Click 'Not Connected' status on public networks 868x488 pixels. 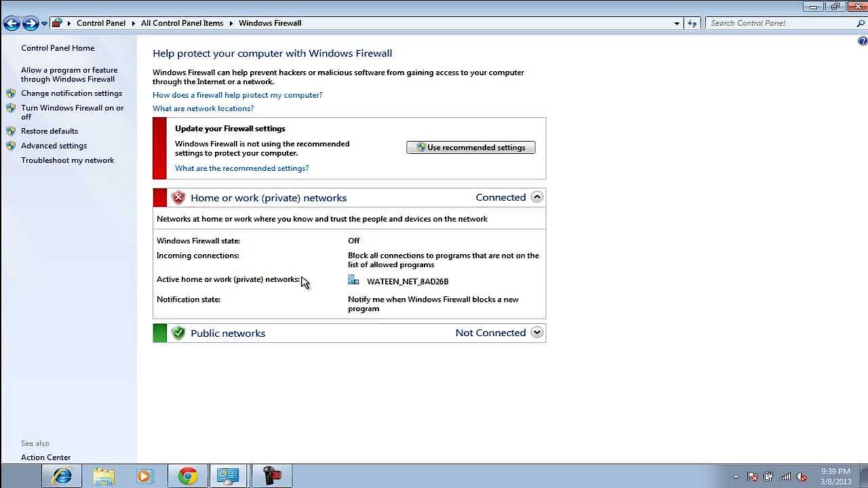point(490,333)
